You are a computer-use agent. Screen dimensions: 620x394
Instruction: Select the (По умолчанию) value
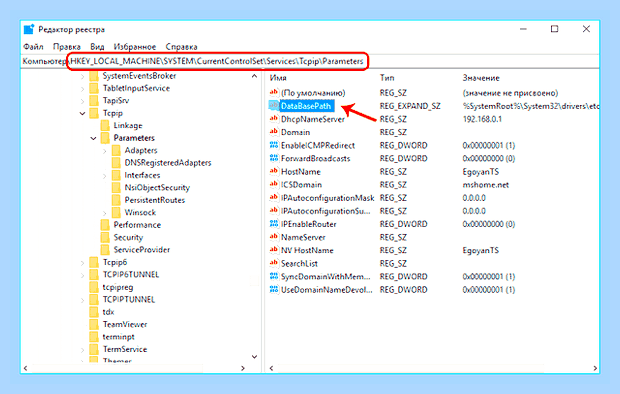pos(313,93)
